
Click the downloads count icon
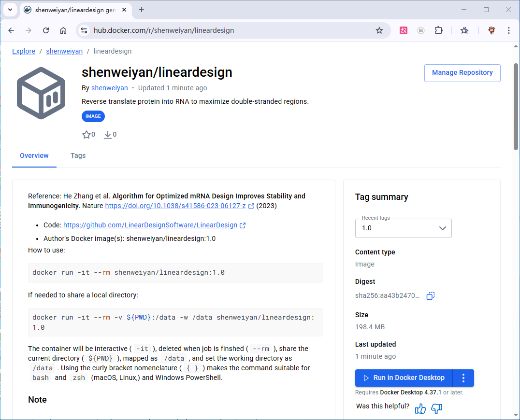(108, 135)
